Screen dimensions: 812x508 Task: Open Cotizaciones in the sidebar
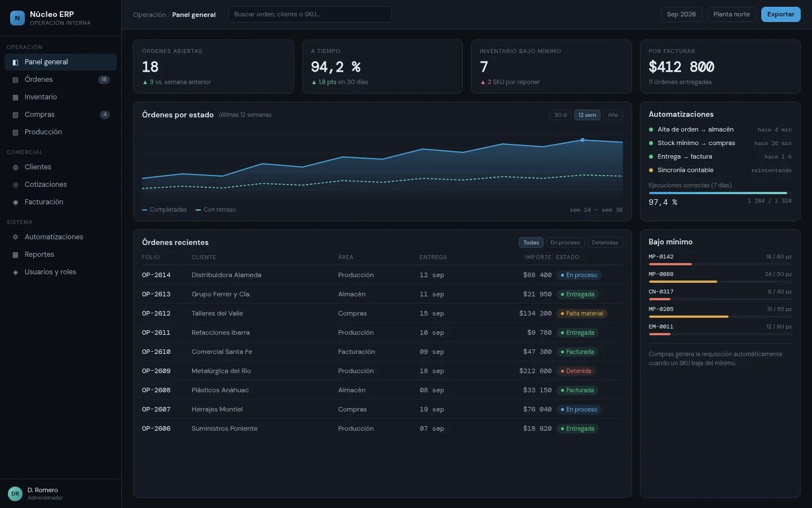tap(60, 185)
